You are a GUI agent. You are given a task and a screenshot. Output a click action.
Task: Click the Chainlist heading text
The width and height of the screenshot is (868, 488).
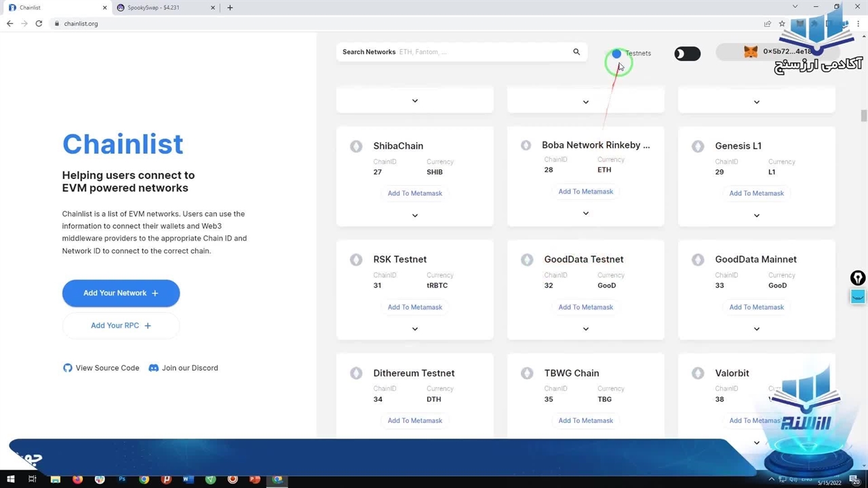[123, 144]
